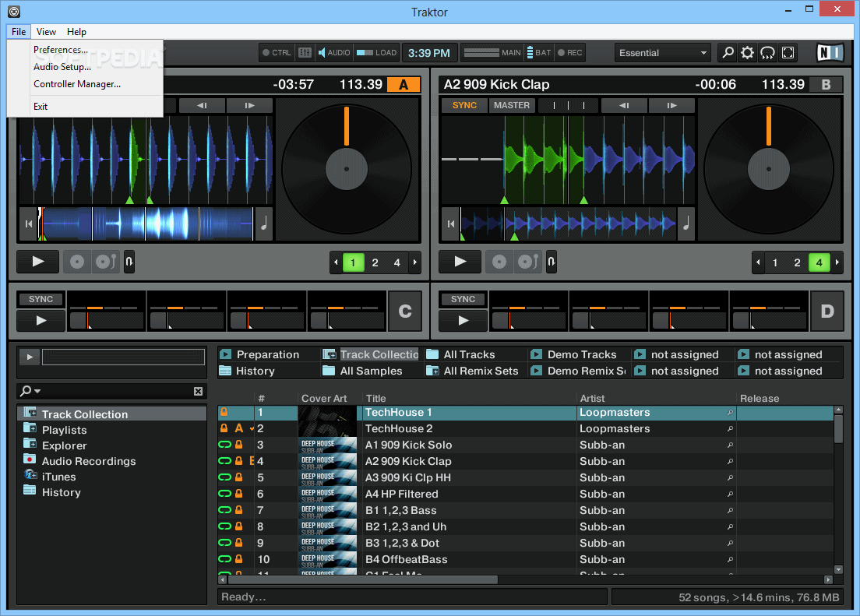Beatjump backward on Deck B
This screenshot has height=616, width=860.
tap(624, 105)
